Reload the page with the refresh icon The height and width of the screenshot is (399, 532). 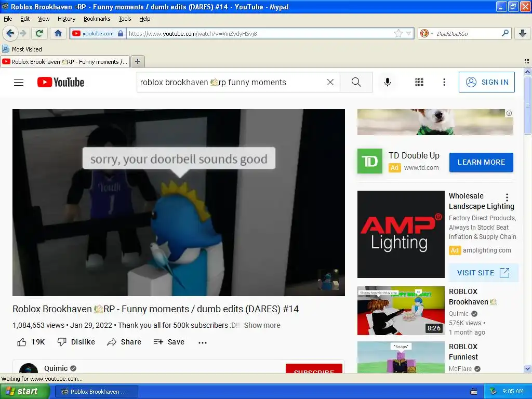tap(39, 33)
